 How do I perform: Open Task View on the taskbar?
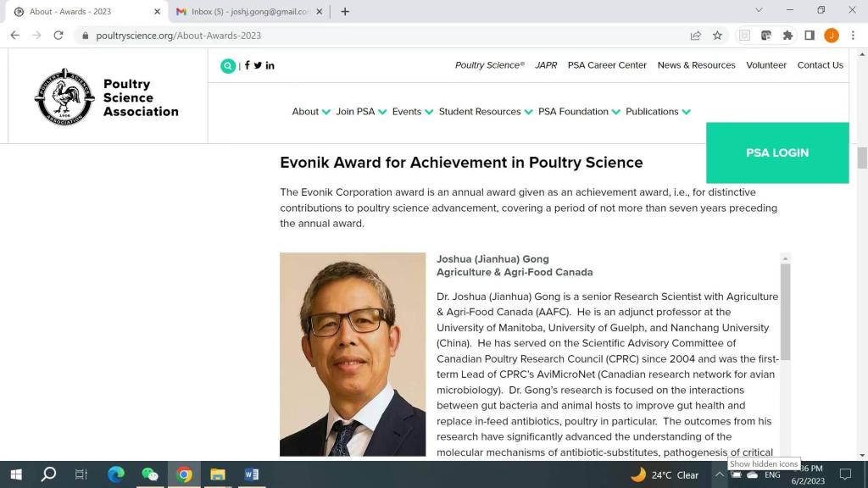click(81, 474)
